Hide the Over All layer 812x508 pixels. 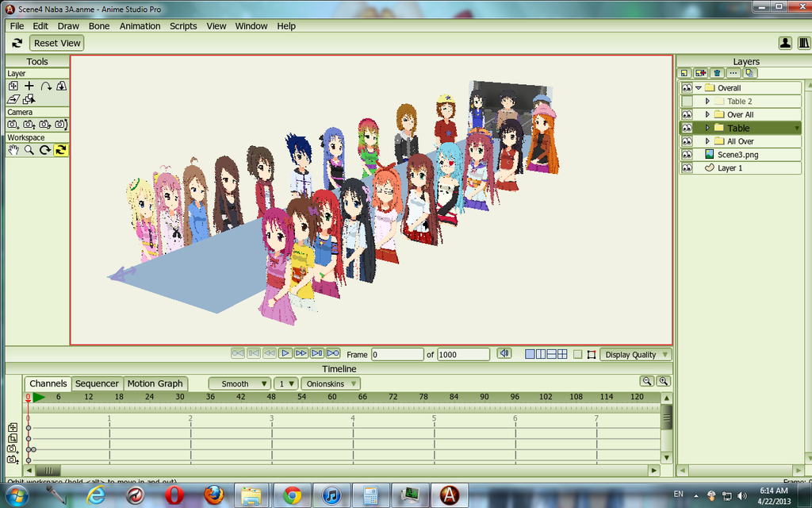(x=687, y=114)
